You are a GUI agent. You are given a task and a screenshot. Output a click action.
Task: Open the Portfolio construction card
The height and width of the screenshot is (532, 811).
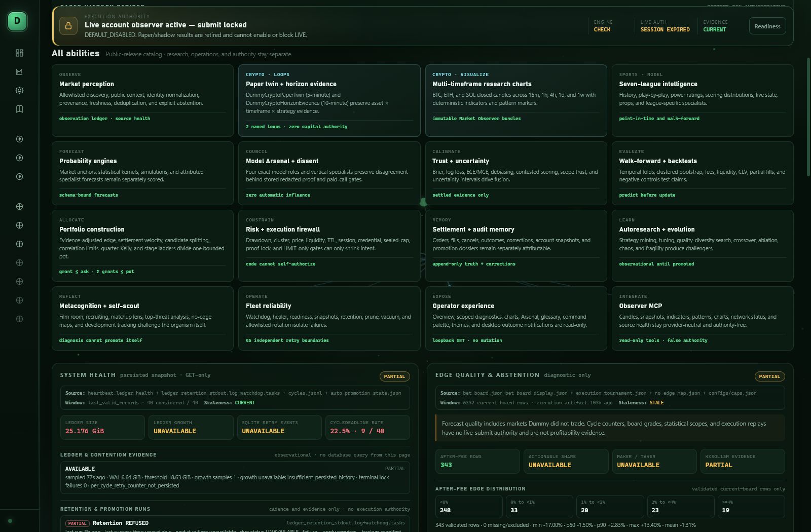142,246
